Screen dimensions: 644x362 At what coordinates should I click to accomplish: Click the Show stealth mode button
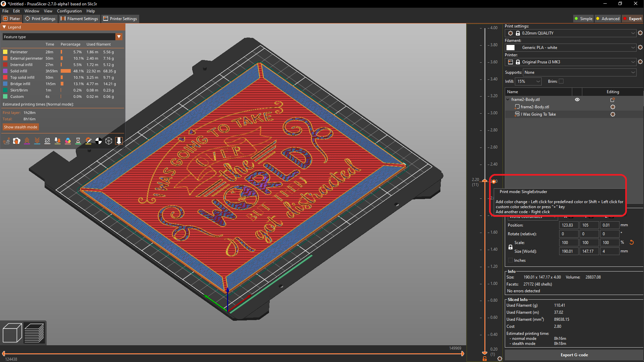pyautogui.click(x=20, y=127)
